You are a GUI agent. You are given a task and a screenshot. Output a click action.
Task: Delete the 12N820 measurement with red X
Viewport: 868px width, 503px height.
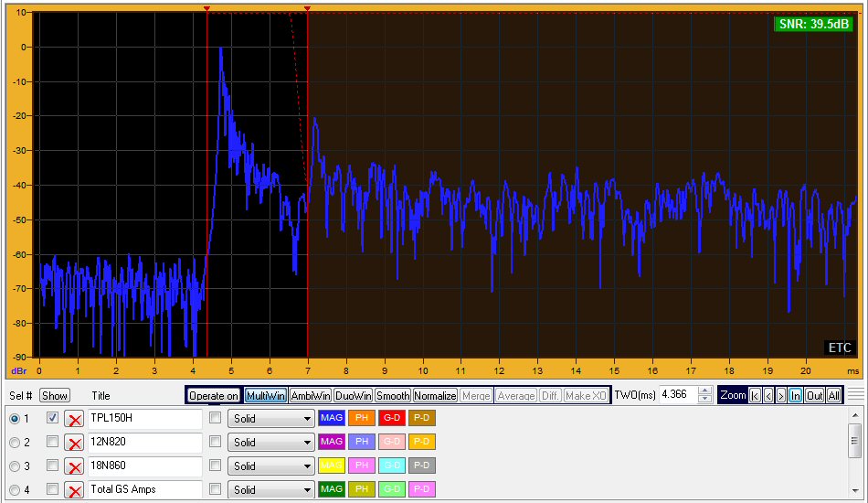[x=74, y=443]
